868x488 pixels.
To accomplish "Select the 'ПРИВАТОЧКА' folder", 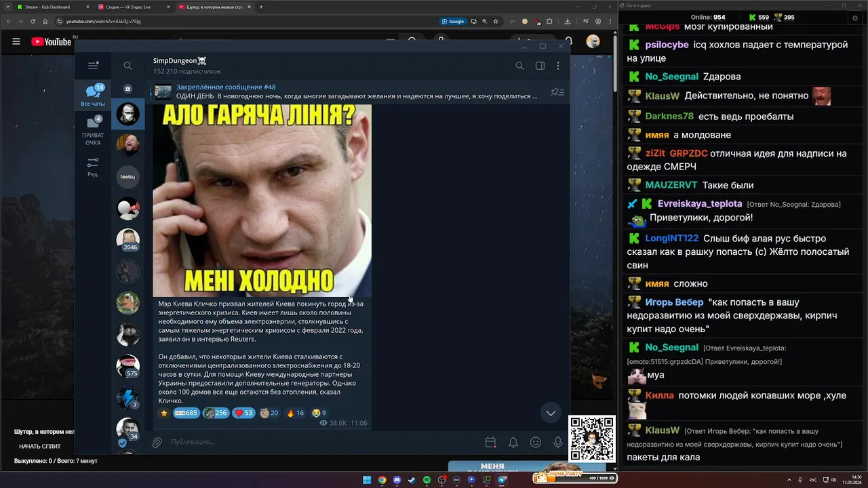I will [x=93, y=131].
